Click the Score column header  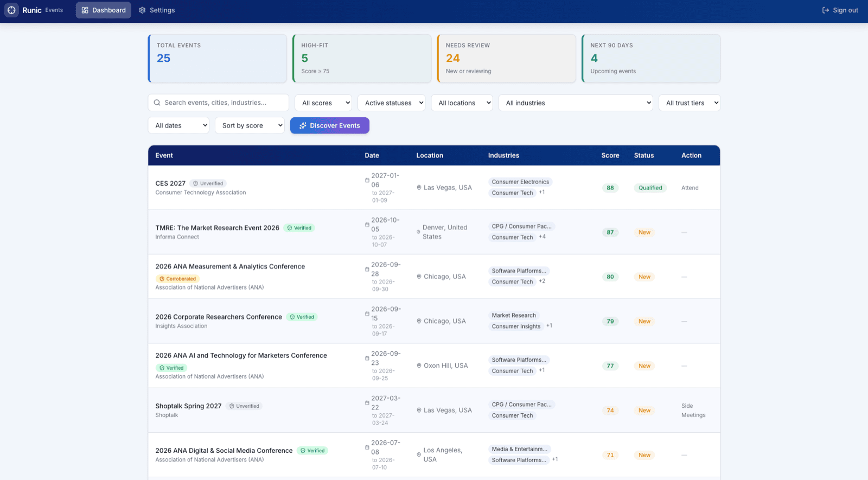[610, 155]
